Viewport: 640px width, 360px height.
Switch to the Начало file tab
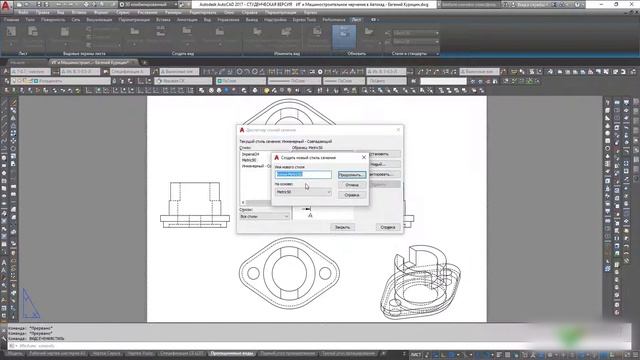tap(18, 62)
